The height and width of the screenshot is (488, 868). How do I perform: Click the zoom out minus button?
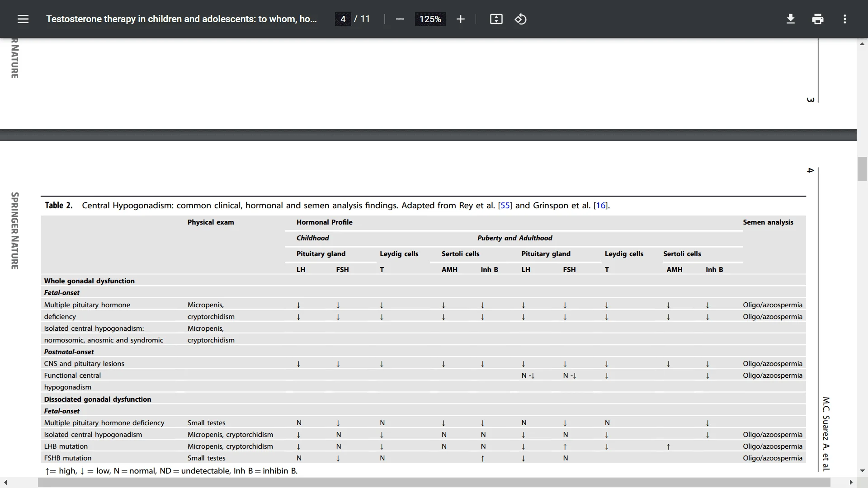[400, 19]
